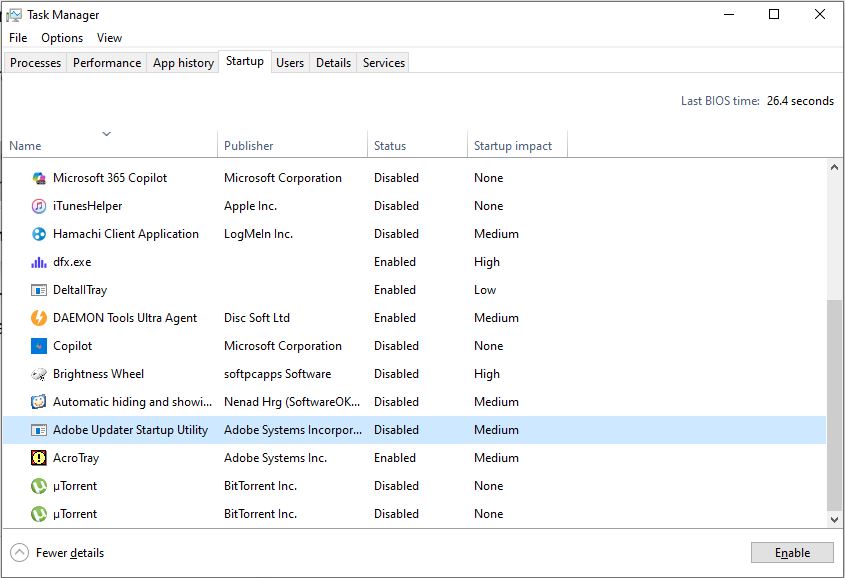Screen dimensions: 845x578
Task: Select the Startup tab
Action: pyautogui.click(x=245, y=61)
